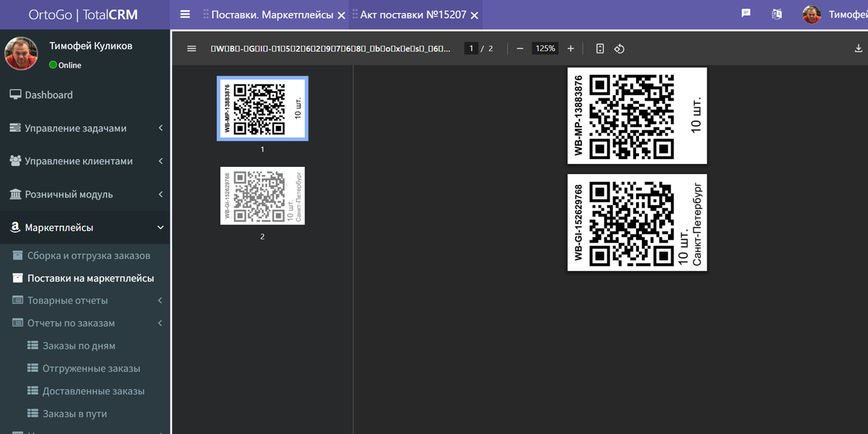Select the Акт поставки №15207 tab
This screenshot has height=434, width=868.
[x=414, y=14]
